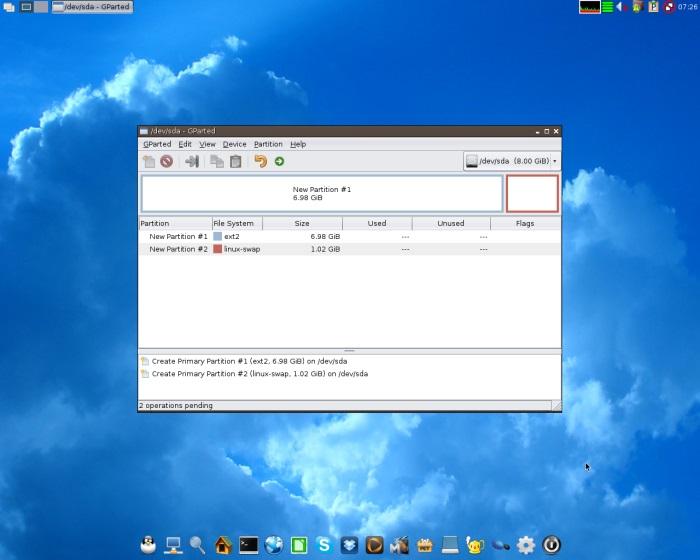Select the New Partition #2 row
This screenshot has height=560, width=700.
[350, 249]
